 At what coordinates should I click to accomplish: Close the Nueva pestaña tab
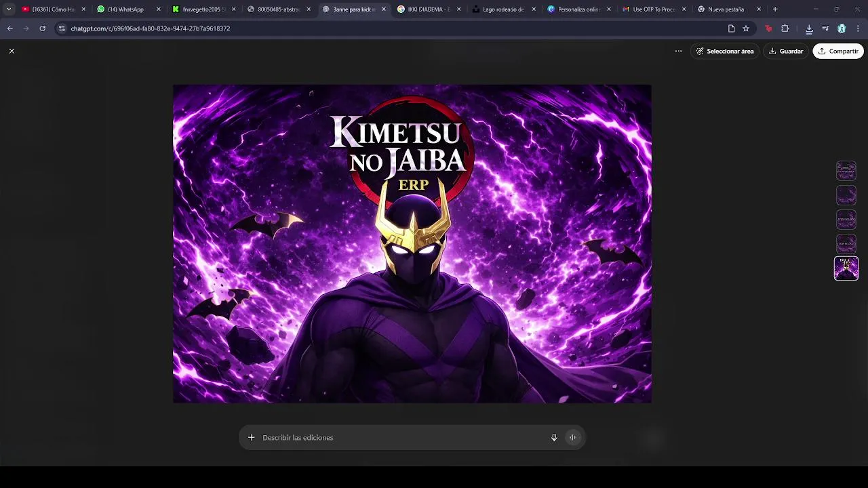coord(759,9)
